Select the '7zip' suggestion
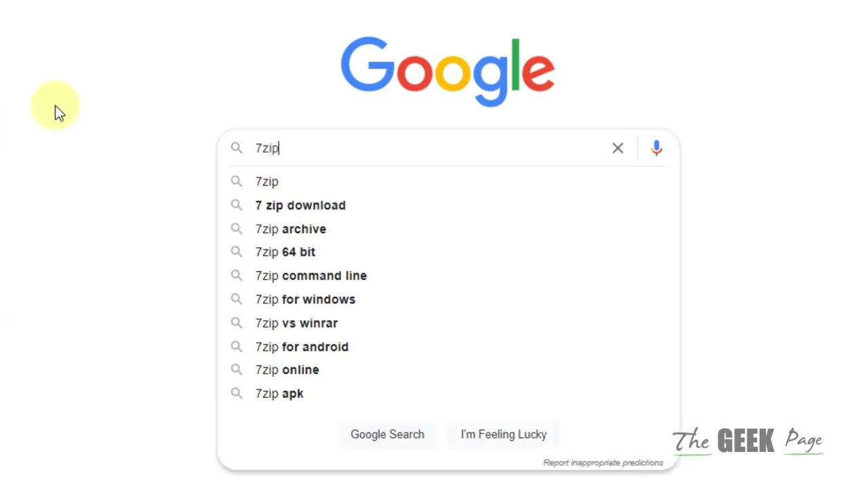Viewport: 868px width, 488px height. (x=267, y=182)
